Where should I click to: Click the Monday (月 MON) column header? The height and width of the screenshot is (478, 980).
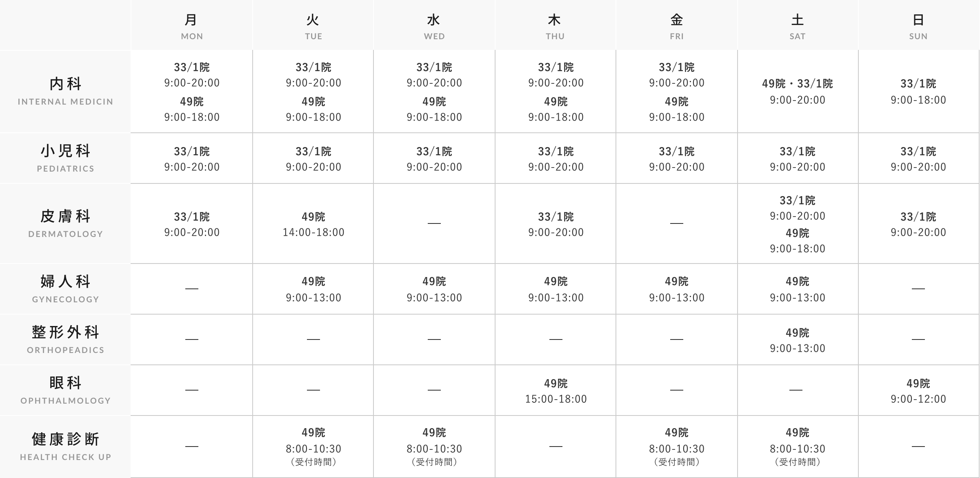click(x=191, y=27)
